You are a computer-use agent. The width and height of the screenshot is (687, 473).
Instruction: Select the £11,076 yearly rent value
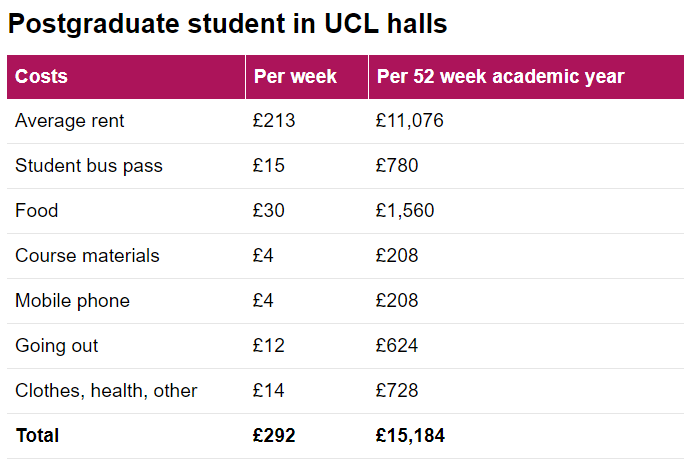pos(409,121)
